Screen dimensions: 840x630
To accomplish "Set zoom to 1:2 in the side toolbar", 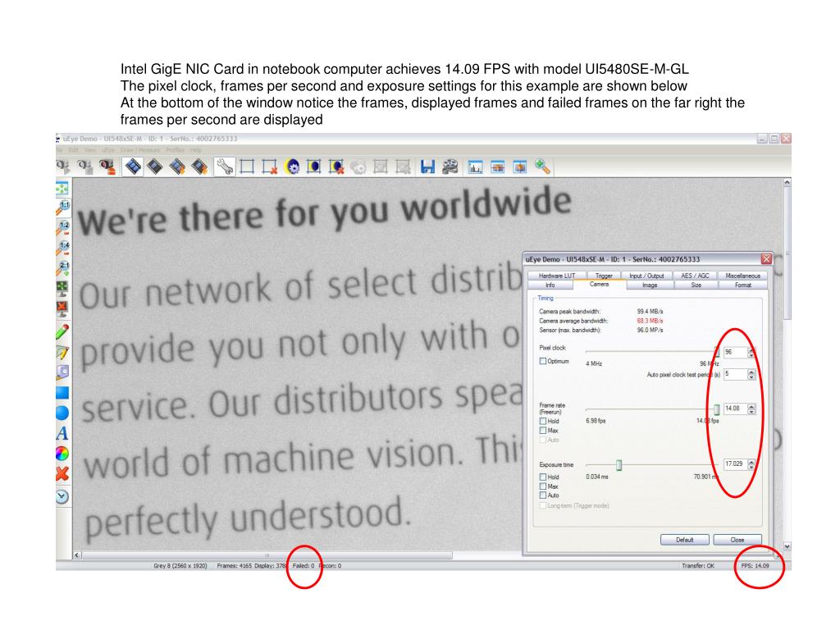I will pos(62,228).
